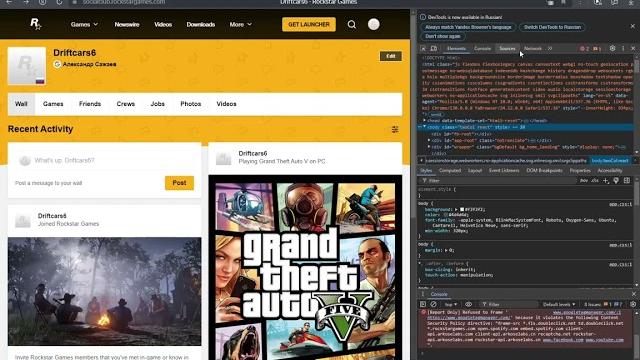This screenshot has width=640, height=360.
Task: Expand the wrapper div node
Action: (429, 147)
